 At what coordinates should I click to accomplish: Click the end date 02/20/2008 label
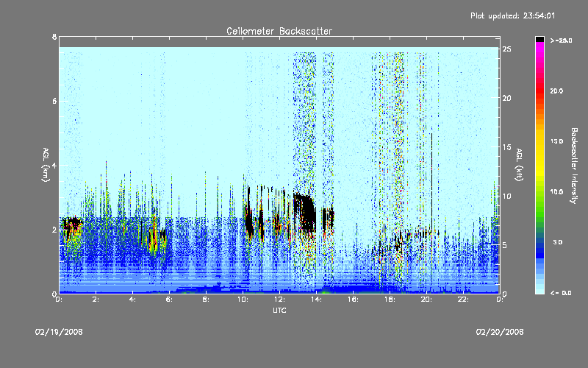click(500, 332)
